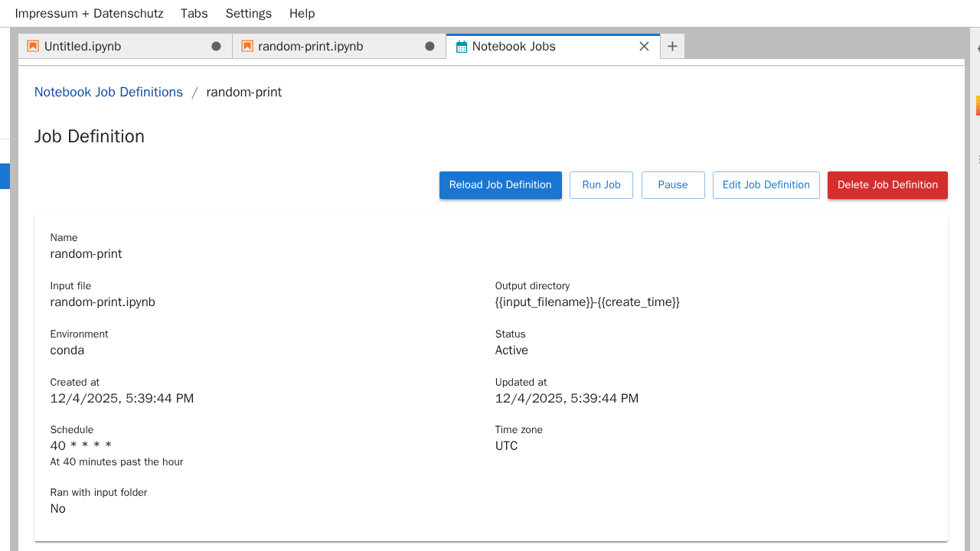The height and width of the screenshot is (551, 980).
Task: Click the schedule cron expression text
Action: click(x=81, y=445)
